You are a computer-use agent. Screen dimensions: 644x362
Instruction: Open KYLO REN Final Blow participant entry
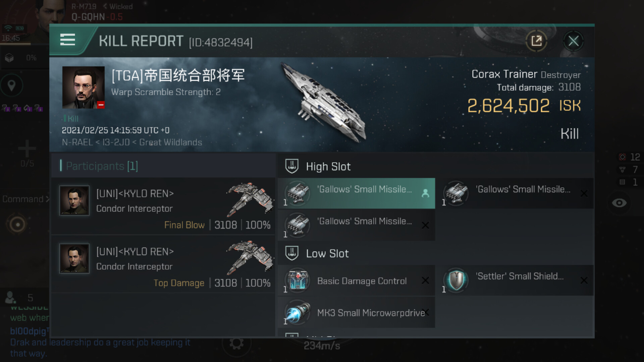(x=163, y=206)
